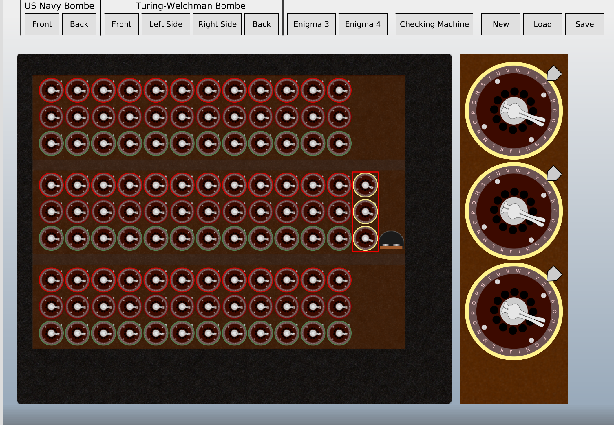Switch to the US Navy Bombe Back view

pos(78,24)
